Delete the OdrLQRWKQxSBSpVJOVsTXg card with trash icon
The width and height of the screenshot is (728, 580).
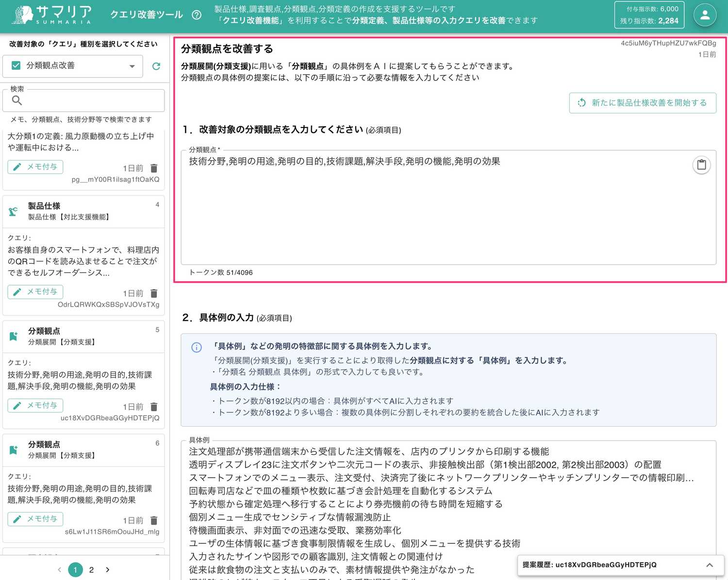(x=154, y=293)
